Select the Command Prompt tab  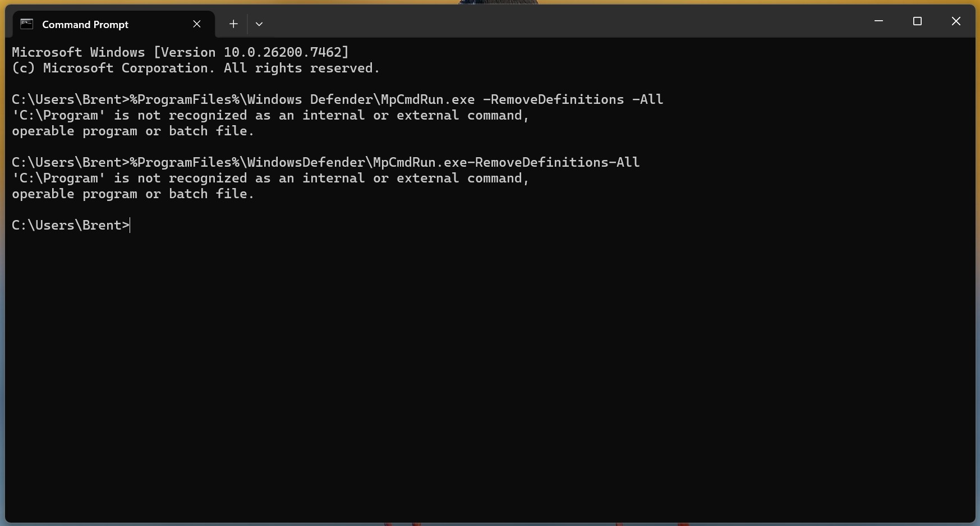(85, 24)
